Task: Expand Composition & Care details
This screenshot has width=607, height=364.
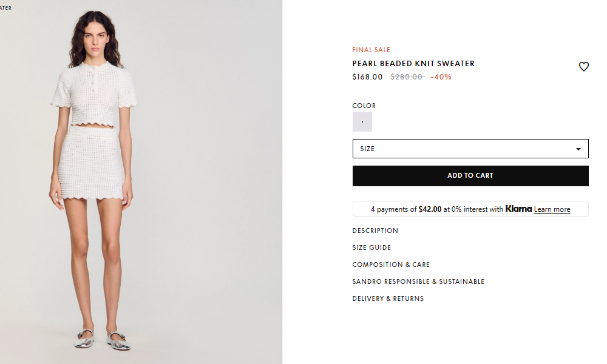Action: [391, 265]
